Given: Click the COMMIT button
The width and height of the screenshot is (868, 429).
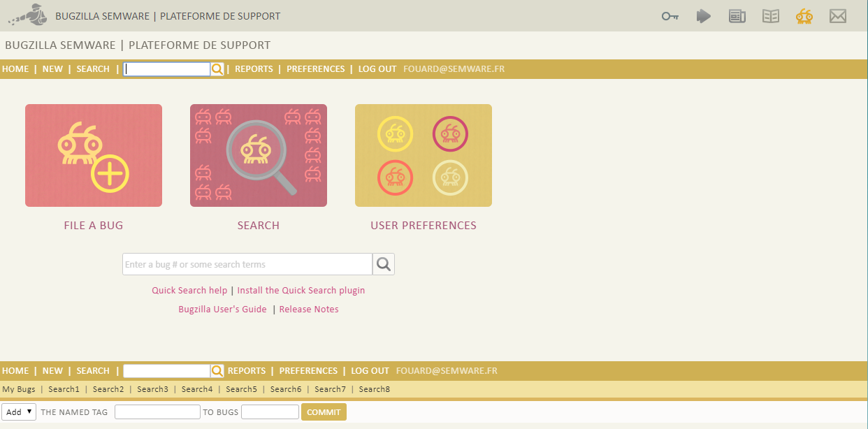Looking at the screenshot, I should 324,412.
